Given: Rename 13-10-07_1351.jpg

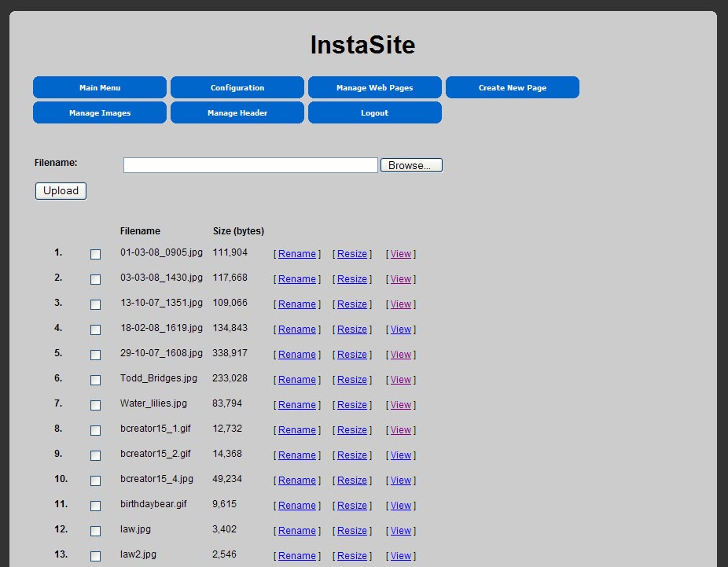Looking at the screenshot, I should pos(296,304).
